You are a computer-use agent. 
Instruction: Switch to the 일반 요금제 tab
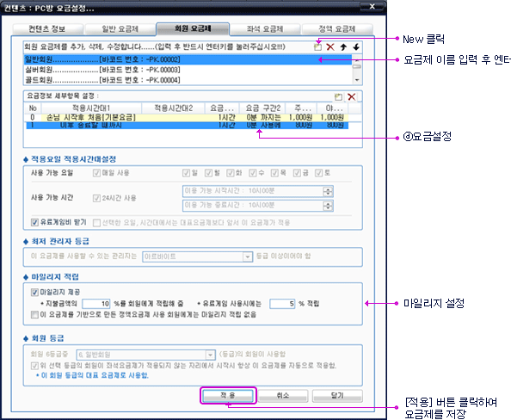click(120, 29)
